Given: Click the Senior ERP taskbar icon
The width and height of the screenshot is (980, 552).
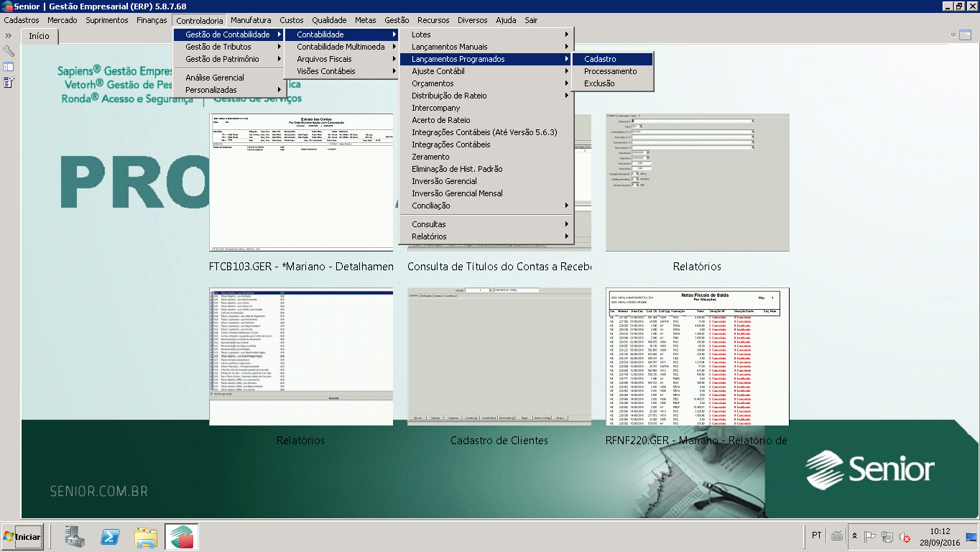Looking at the screenshot, I should point(181,537).
